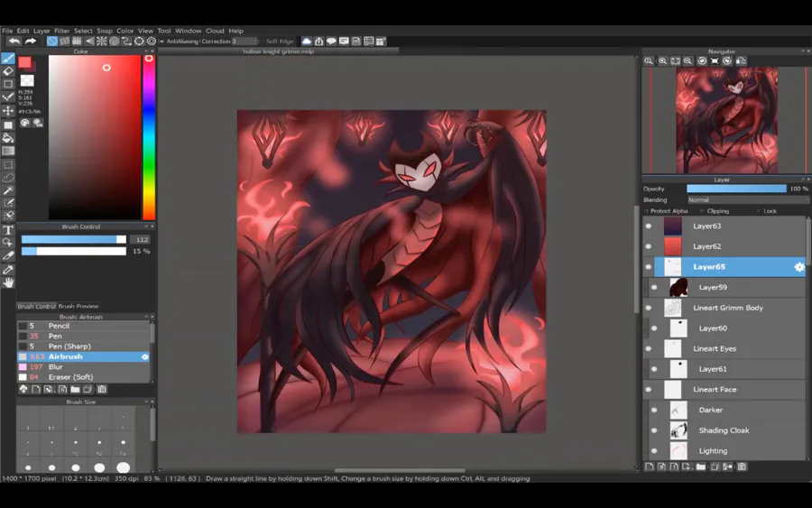This screenshot has height=508, width=812.
Task: Click the brush size value field 112
Action: pyautogui.click(x=142, y=239)
